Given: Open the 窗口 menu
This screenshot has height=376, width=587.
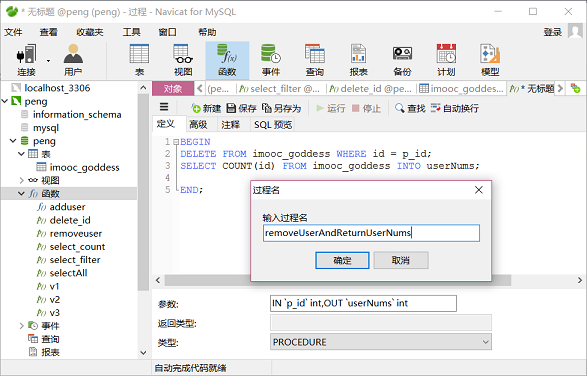Looking at the screenshot, I should (x=167, y=32).
